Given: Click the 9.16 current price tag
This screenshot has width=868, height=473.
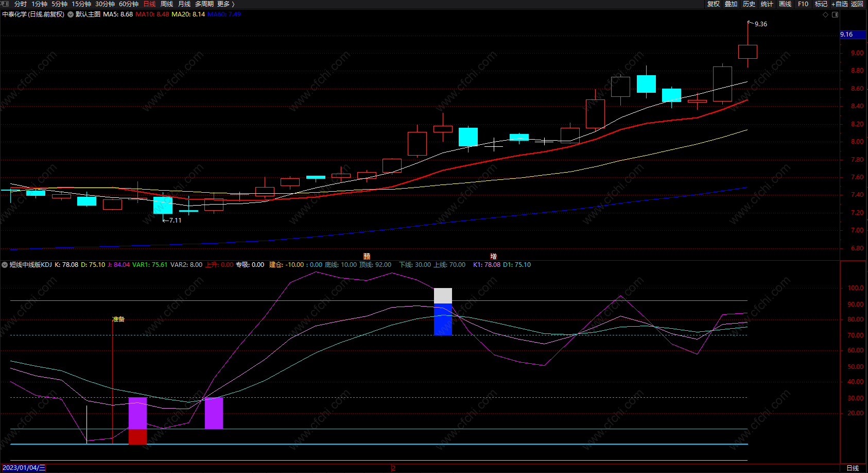Looking at the screenshot, I should [847, 35].
